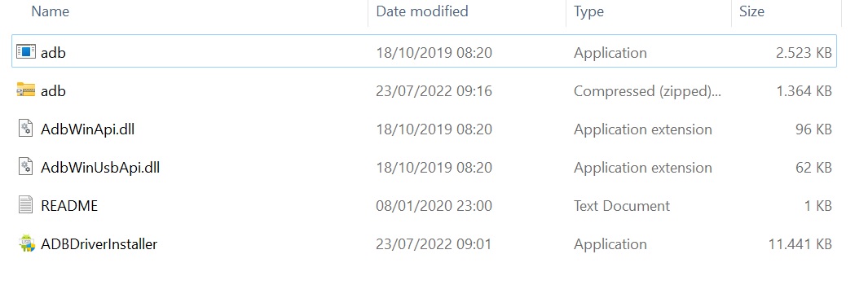Click the 08/01/2020 23:00 date cell
This screenshot has height=298, width=868.
434,206
